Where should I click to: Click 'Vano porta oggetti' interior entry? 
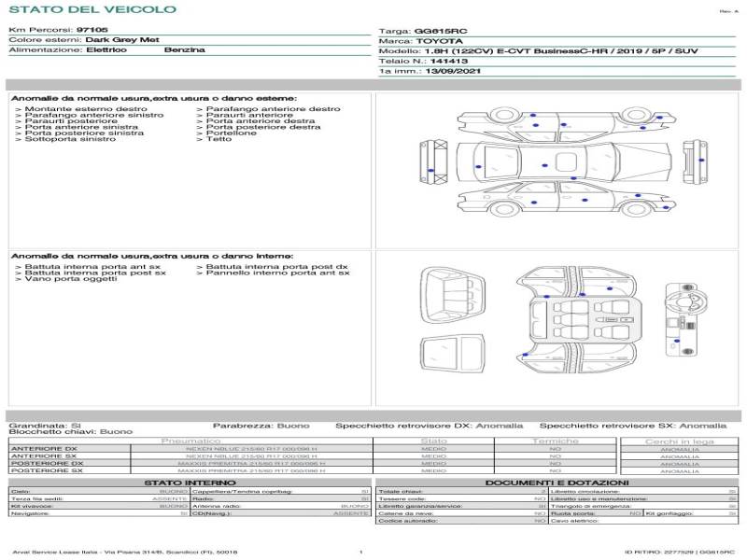(x=71, y=279)
